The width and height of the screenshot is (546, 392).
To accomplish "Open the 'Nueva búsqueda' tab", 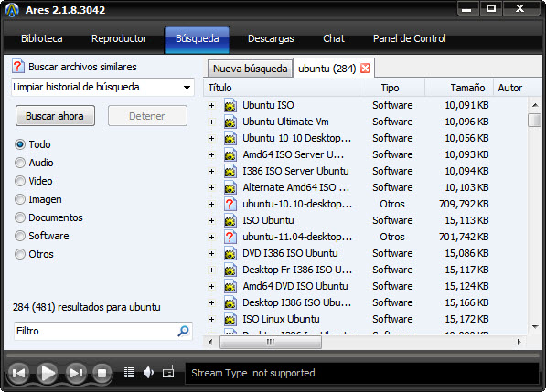I will 250,69.
